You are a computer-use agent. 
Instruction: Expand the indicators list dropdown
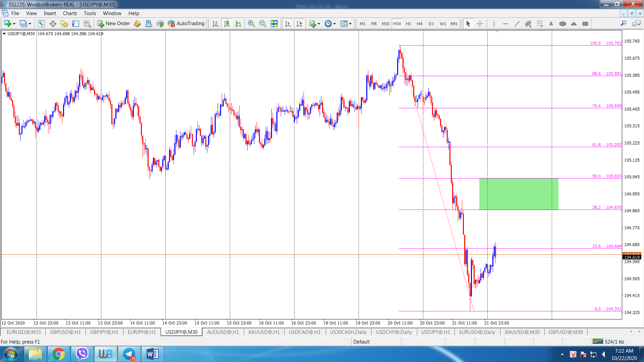(x=319, y=24)
